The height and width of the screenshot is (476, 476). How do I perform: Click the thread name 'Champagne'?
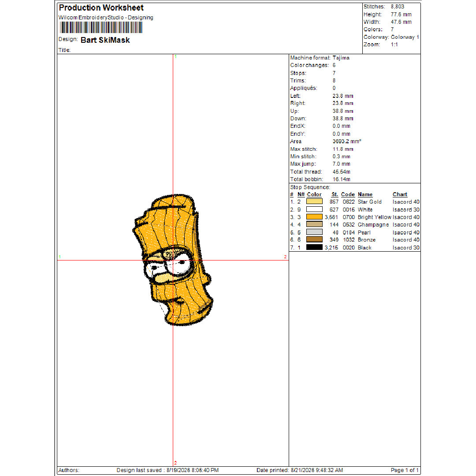pyautogui.click(x=373, y=225)
